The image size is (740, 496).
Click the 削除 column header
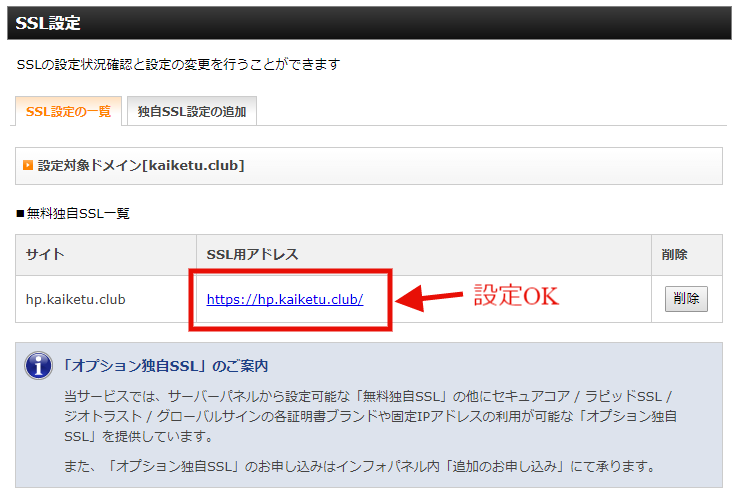[x=687, y=255]
